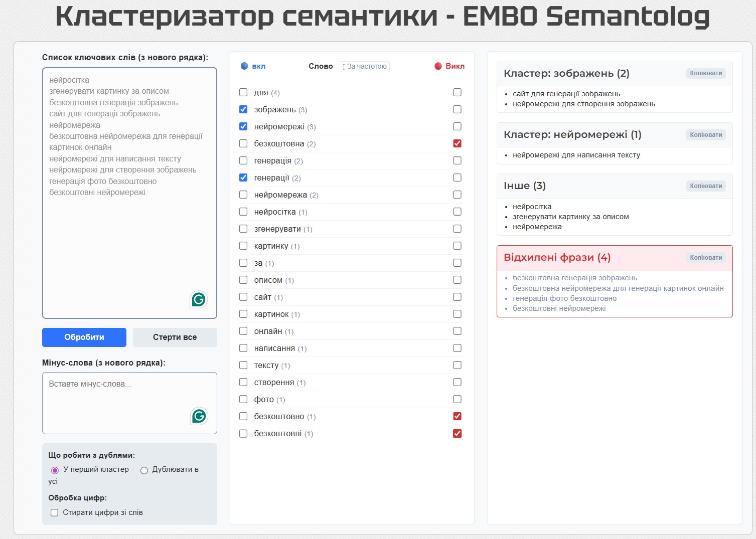The image size is (756, 539).
Task: Click phrase 'нейромережі для створення зображень'
Action: point(584,104)
